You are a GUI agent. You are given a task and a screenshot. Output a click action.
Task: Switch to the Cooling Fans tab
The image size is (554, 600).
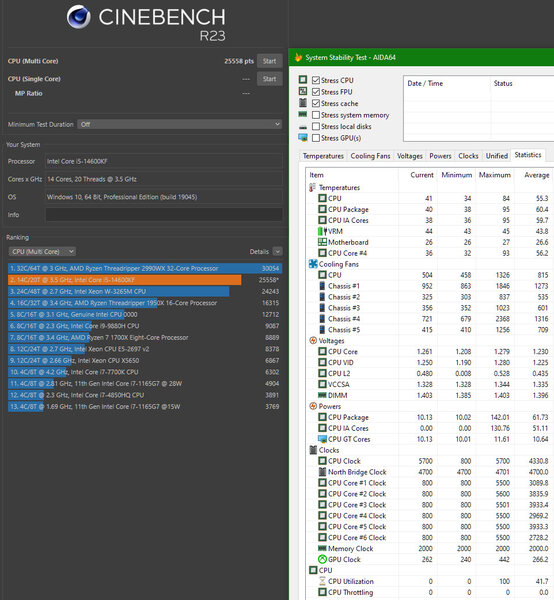click(370, 156)
